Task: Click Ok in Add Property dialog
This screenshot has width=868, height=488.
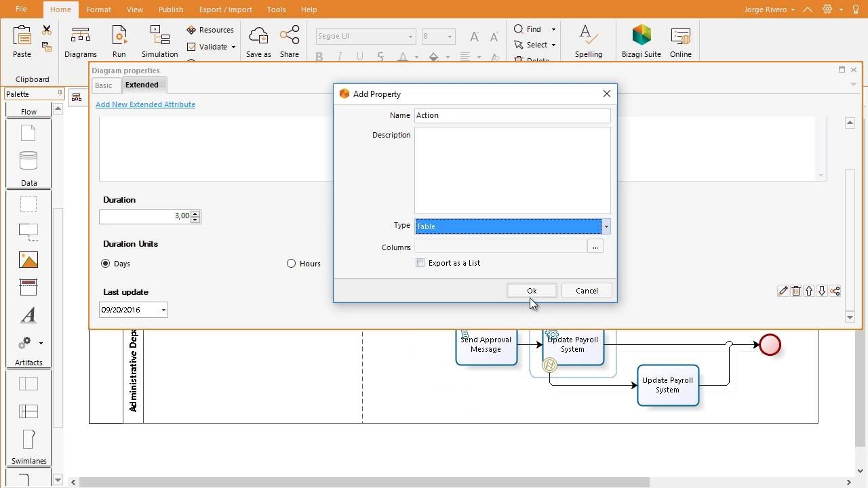Action: tap(532, 291)
